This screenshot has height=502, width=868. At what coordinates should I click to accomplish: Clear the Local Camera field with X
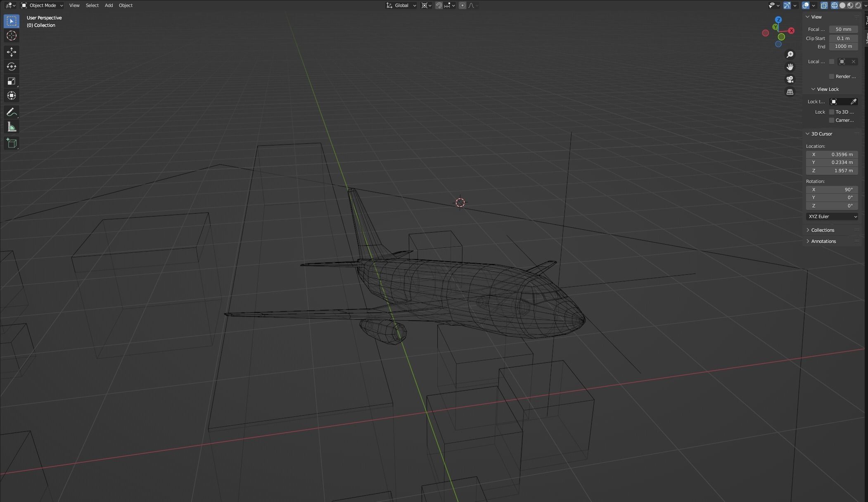click(854, 62)
